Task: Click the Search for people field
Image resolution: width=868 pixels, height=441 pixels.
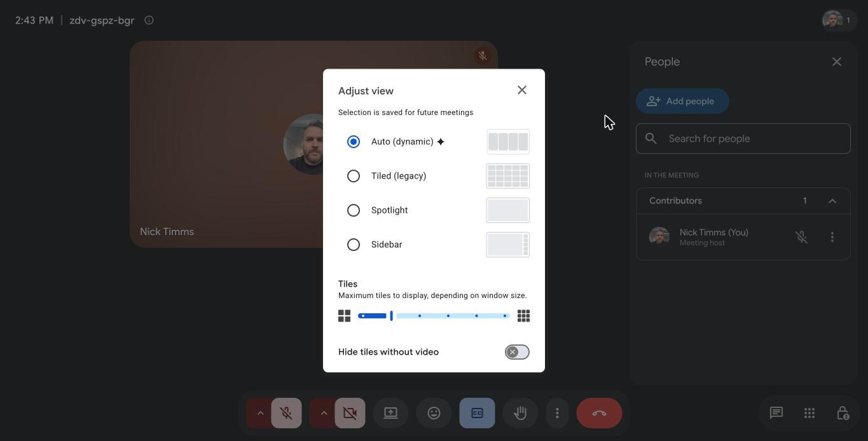Action: pyautogui.click(x=743, y=139)
